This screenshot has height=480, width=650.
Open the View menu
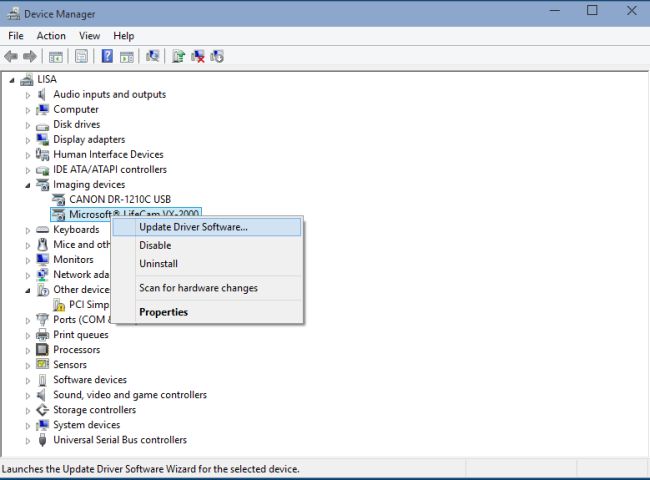90,36
